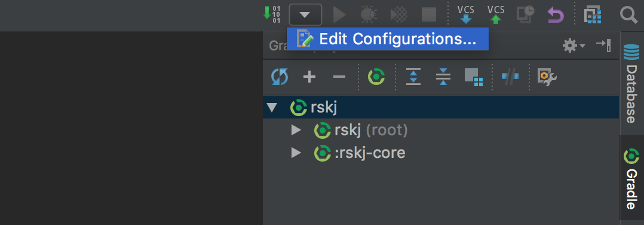Click the Search Everywhere magnifier
644x225 pixels.
628,15
